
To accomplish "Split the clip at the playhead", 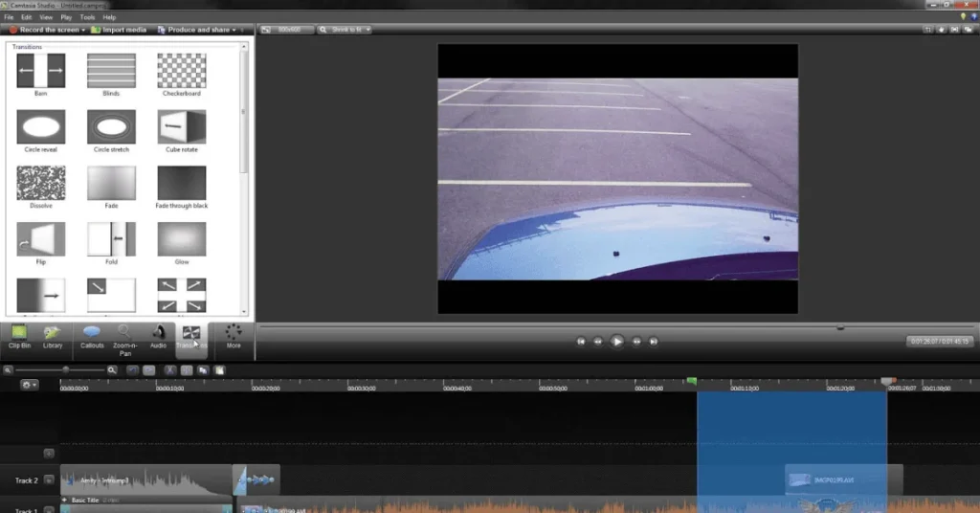I will coord(187,369).
